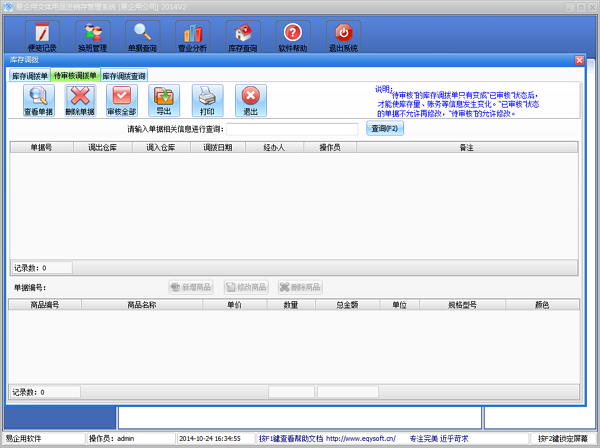Click 总金额 column header
This screenshot has width=600, height=448.
pyautogui.click(x=347, y=305)
